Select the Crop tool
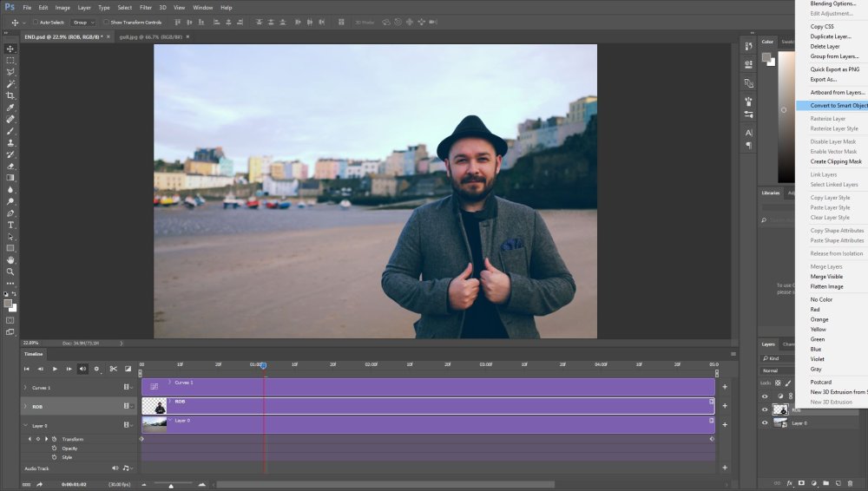868x491 pixels. [10, 95]
